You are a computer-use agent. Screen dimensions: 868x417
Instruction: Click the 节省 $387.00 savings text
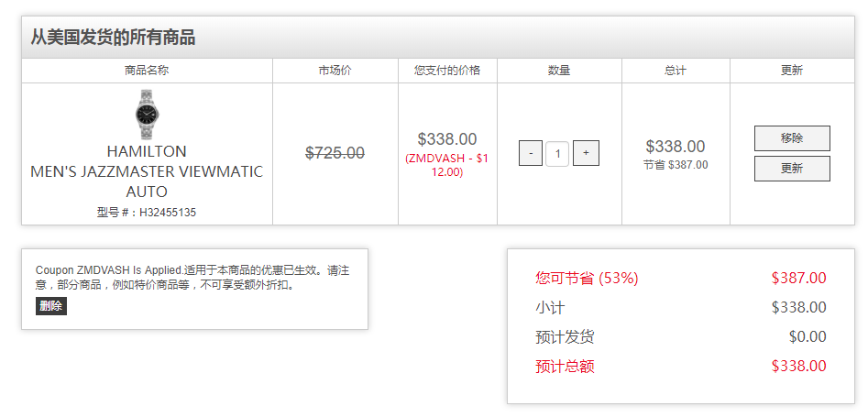point(676,164)
